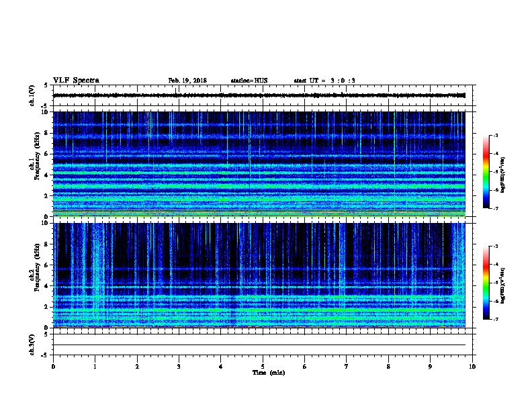Click the "9" minute tick label on the time axis
The height and width of the screenshot is (411, 532).
click(x=430, y=367)
